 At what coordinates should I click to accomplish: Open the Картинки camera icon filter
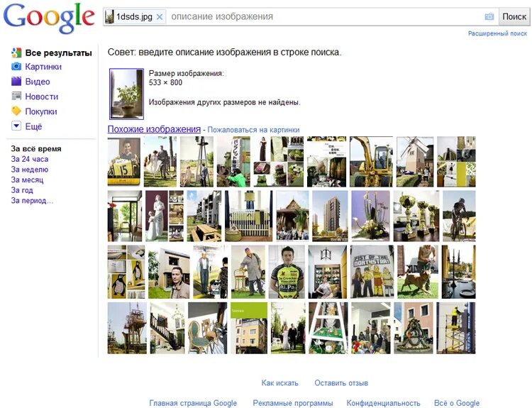16,67
